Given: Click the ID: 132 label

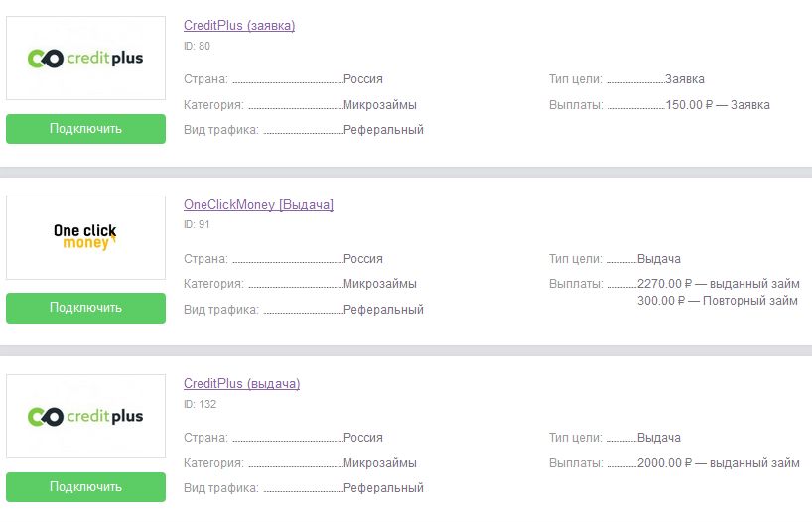Looking at the screenshot, I should pyautogui.click(x=200, y=404).
